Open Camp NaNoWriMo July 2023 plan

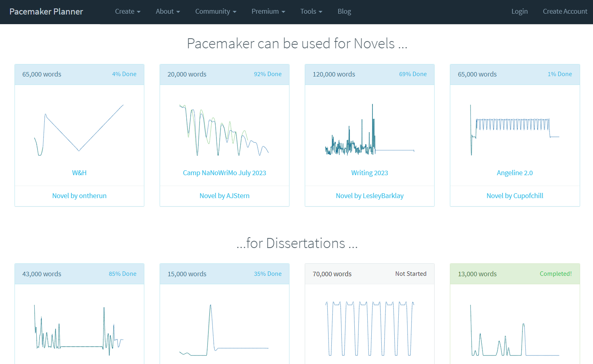coord(225,173)
